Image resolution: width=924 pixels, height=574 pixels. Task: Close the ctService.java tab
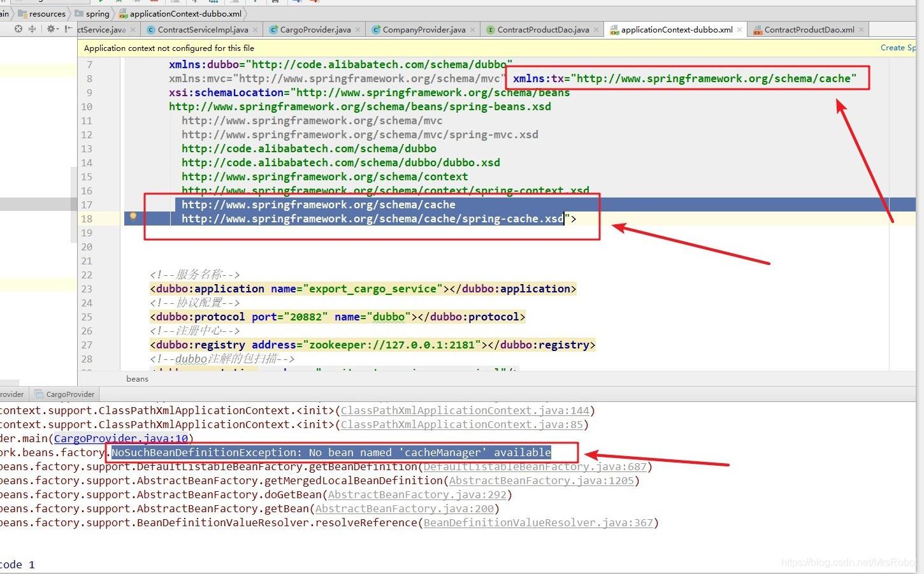click(133, 30)
